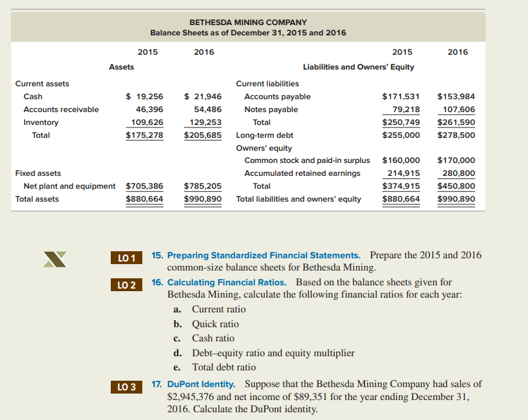Select current liabilities total $250,749

401,122
